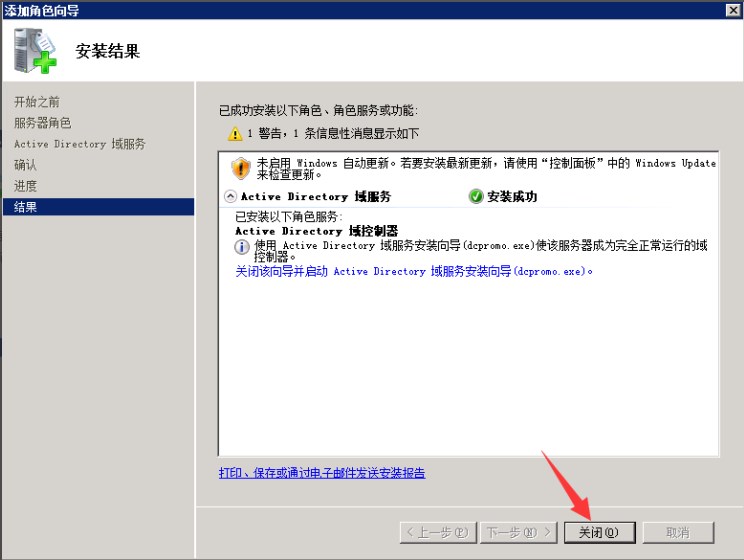Image resolution: width=744 pixels, height=560 pixels.
Task: Click the 安装成功 status text
Action: click(x=512, y=196)
